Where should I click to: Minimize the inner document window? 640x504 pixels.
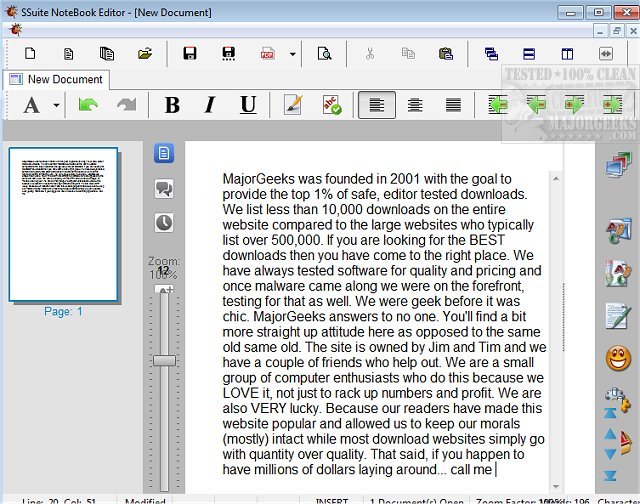pyautogui.click(x=600, y=31)
